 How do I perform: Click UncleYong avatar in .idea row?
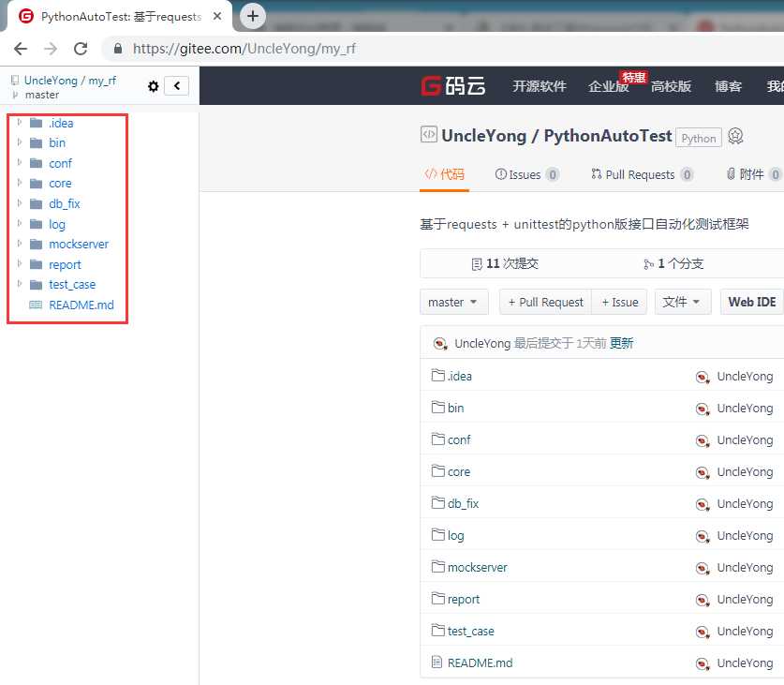(x=703, y=377)
